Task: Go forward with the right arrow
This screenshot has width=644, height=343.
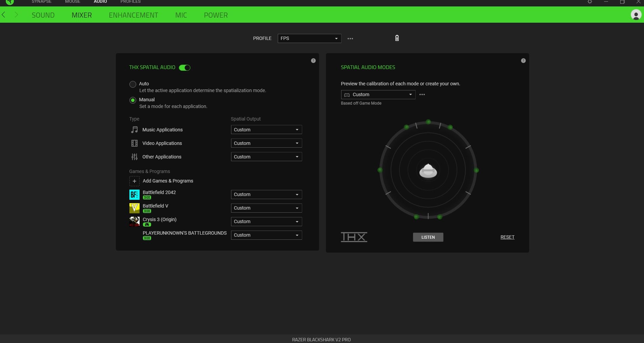Action: click(x=16, y=15)
